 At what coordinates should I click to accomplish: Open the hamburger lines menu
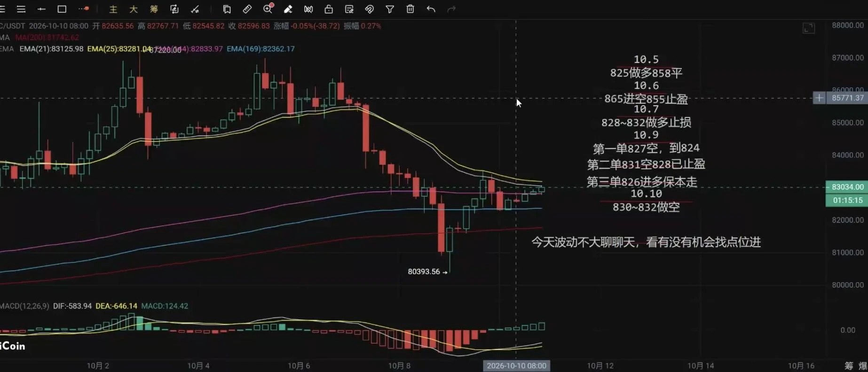click(21, 9)
